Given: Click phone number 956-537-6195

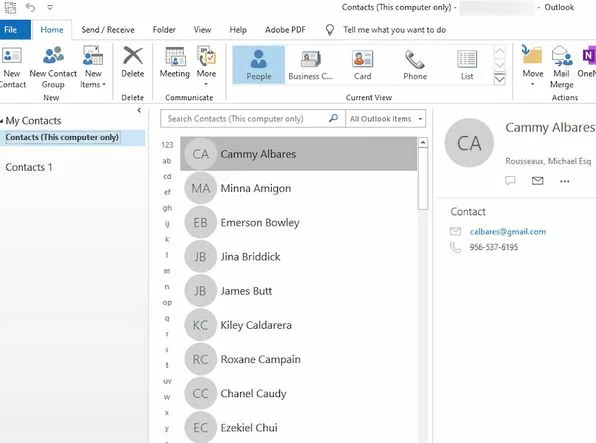Looking at the screenshot, I should (493, 247).
